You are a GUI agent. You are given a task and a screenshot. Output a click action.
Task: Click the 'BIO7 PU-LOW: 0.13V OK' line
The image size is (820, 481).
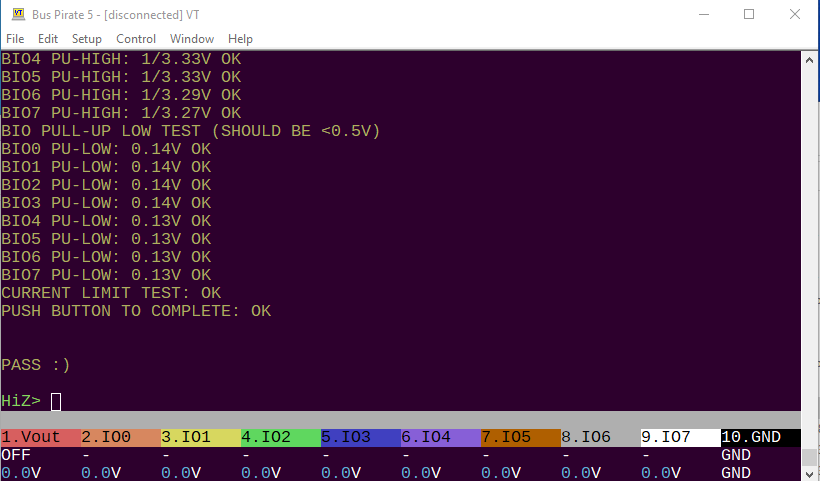click(106, 275)
